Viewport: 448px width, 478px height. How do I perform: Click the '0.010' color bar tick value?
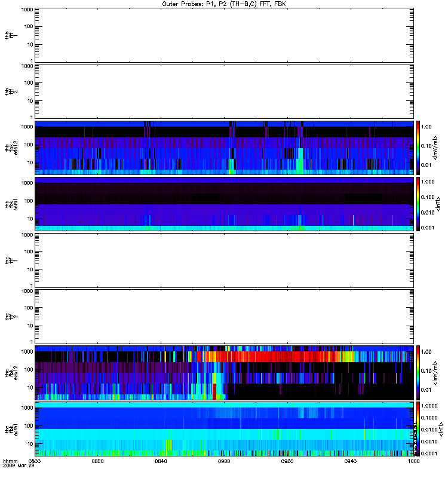(428, 213)
